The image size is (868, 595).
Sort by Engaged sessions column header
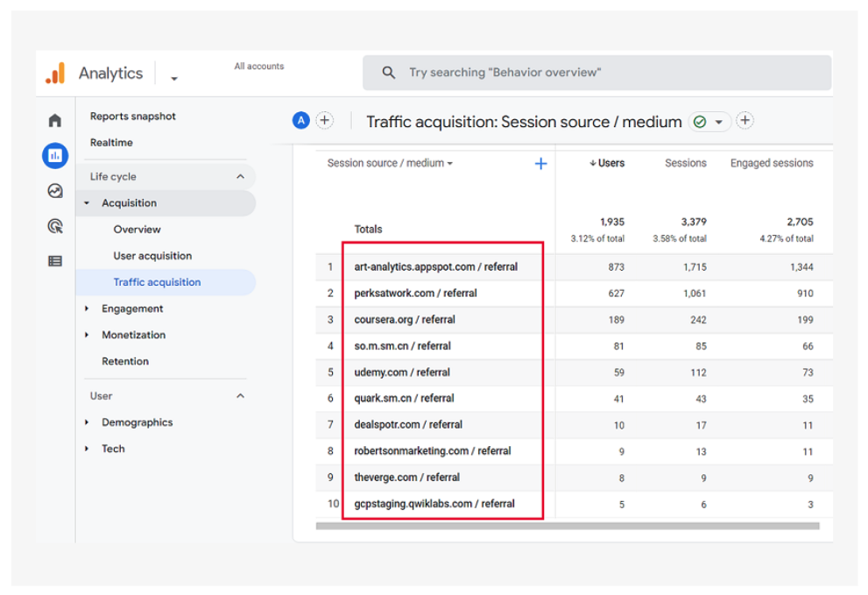coord(772,164)
